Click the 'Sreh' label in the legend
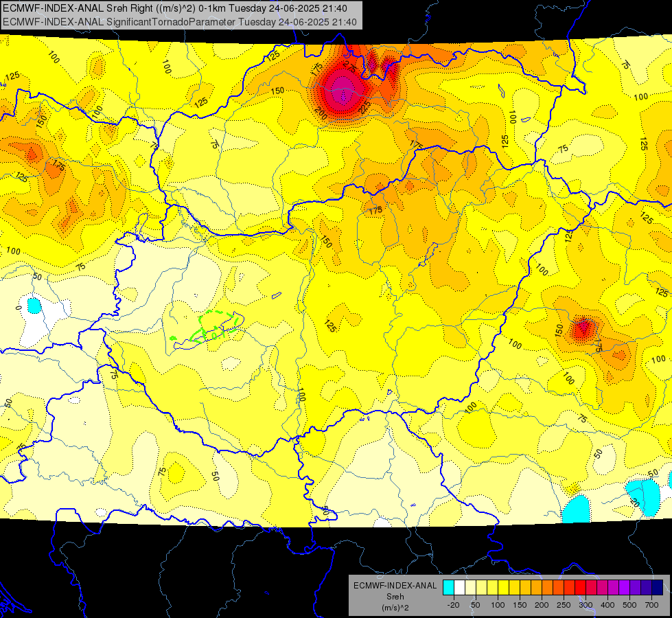The image size is (672, 618). [395, 597]
